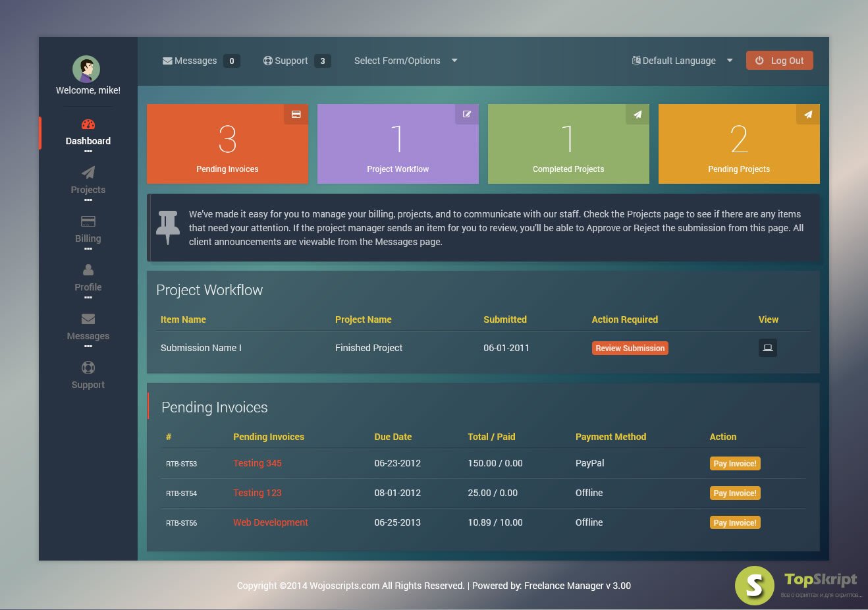Click the card icon on Pending Invoices tile
The image size is (868, 610).
(296, 115)
